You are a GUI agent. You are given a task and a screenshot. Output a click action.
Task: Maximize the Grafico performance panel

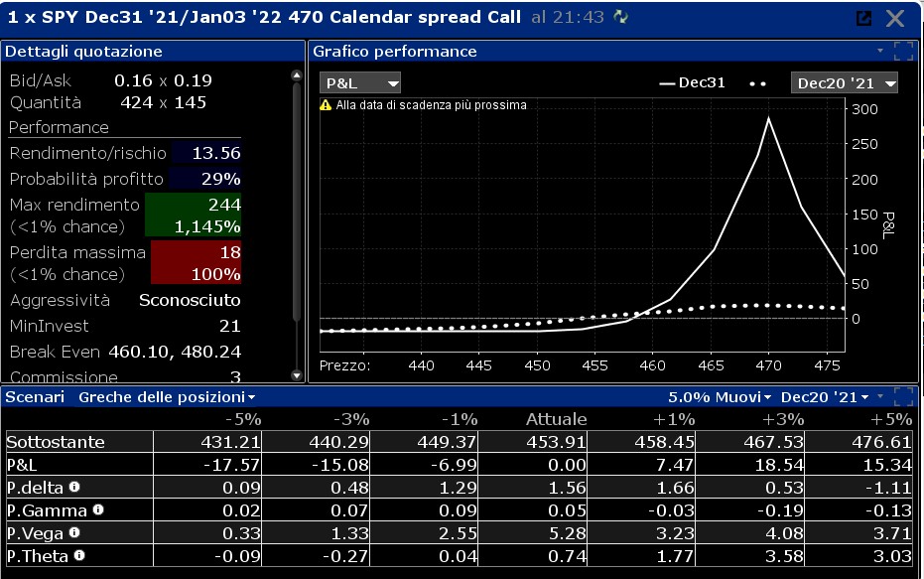(x=903, y=52)
